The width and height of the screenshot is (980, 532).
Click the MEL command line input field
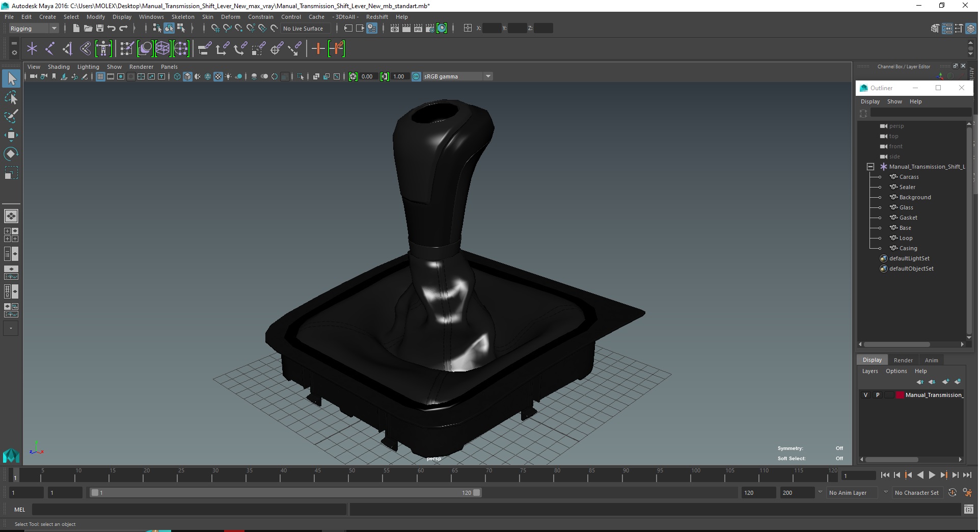point(189,510)
